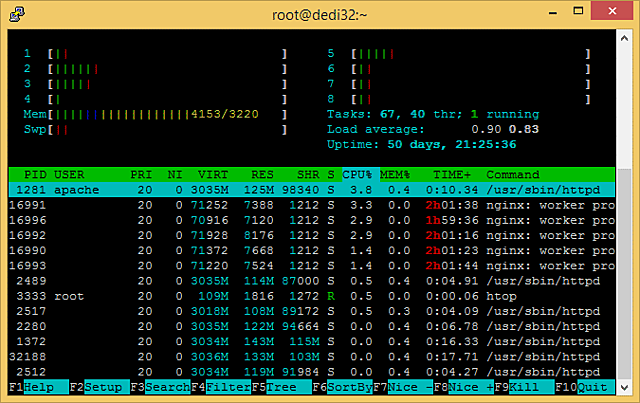Open F2 Setup in the bottom bar
This screenshot has height=403, width=640.
99,387
